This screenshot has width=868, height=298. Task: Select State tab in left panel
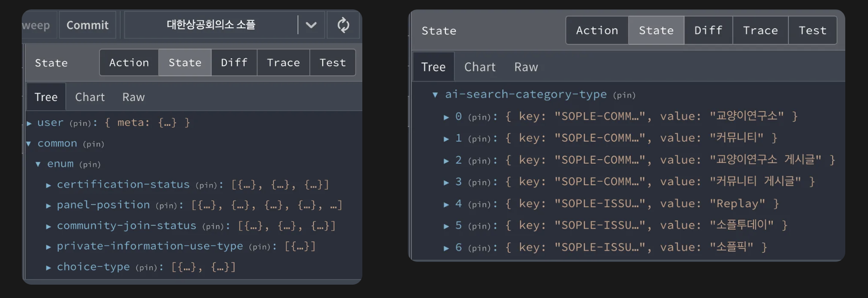tap(185, 62)
